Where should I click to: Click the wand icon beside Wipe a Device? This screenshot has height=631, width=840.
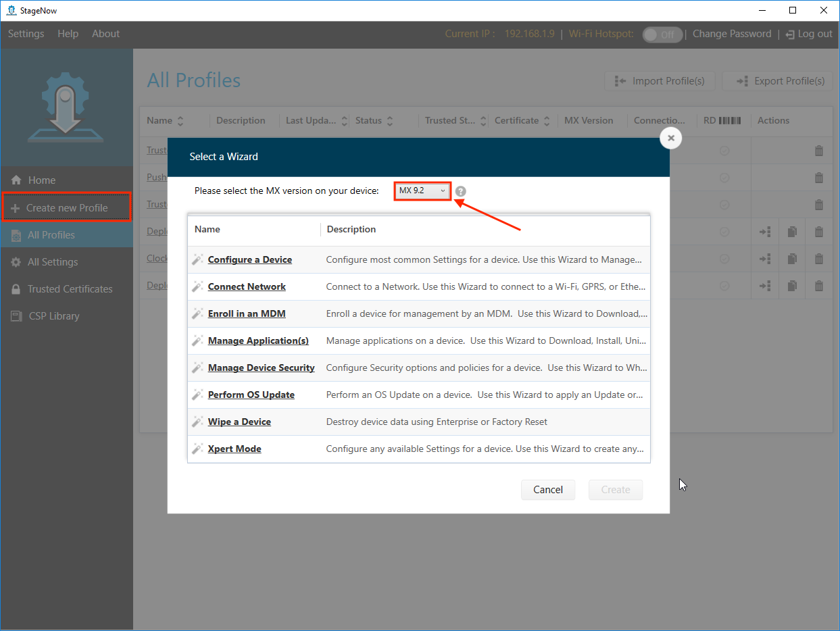tap(197, 422)
